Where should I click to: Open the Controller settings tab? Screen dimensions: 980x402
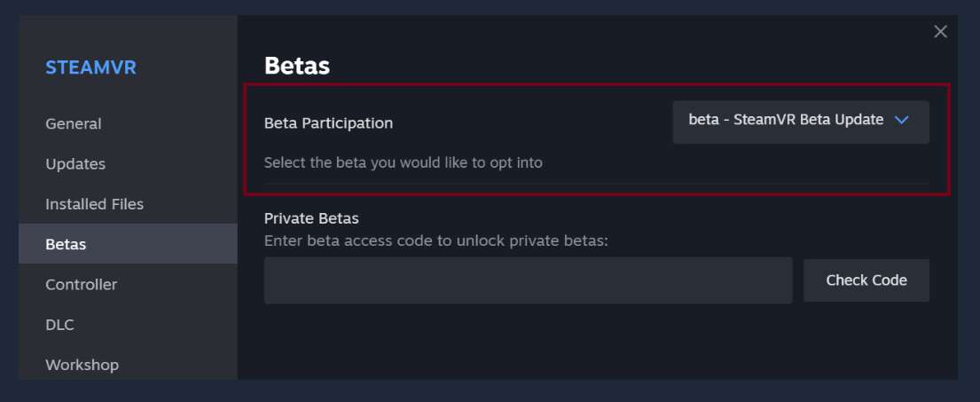coord(81,285)
